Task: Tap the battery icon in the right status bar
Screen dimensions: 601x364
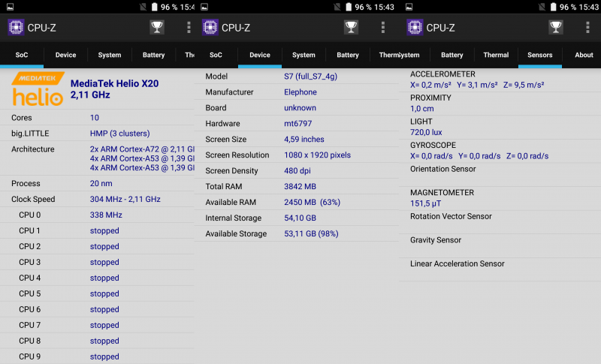Action: pos(553,7)
